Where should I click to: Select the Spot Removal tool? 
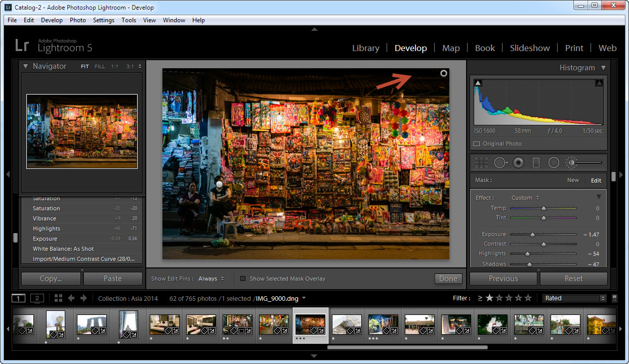pos(500,162)
